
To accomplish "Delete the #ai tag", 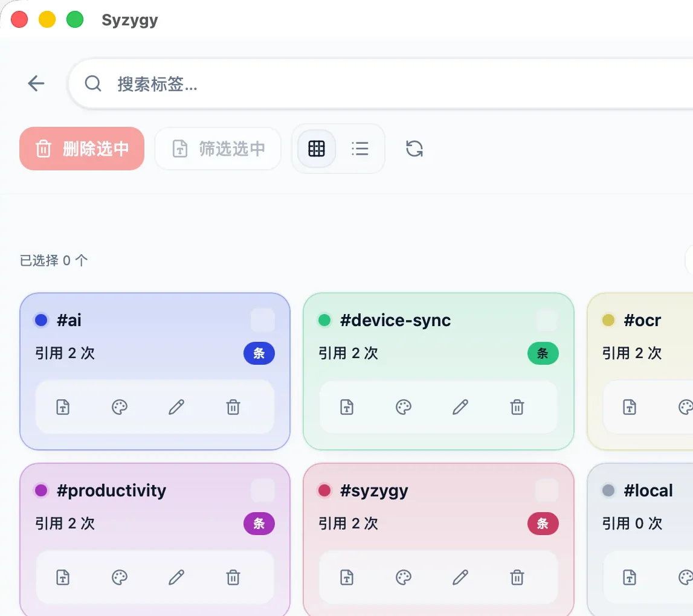I will (233, 406).
